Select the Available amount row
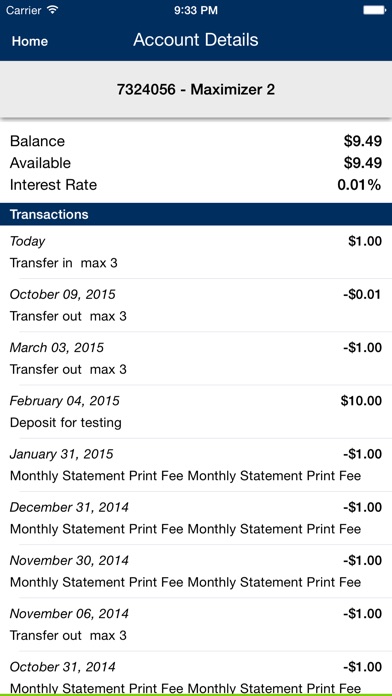Screen dimensions: 392x696 [196, 163]
